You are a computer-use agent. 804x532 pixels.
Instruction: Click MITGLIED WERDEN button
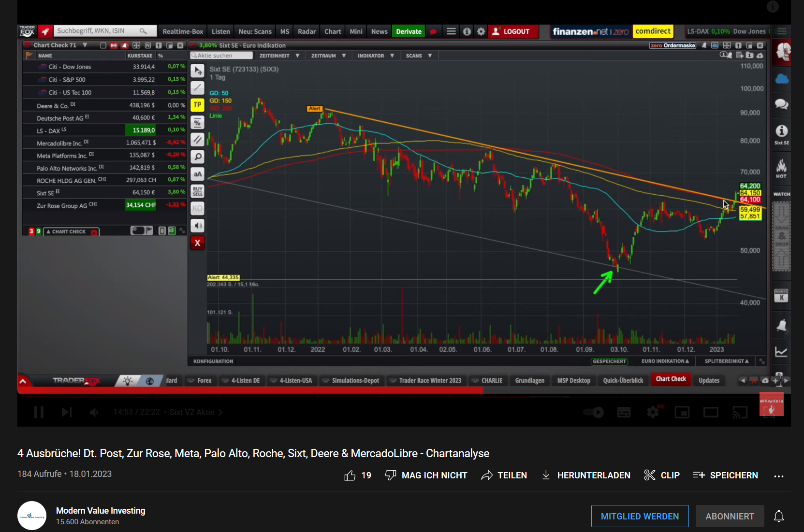pos(640,517)
